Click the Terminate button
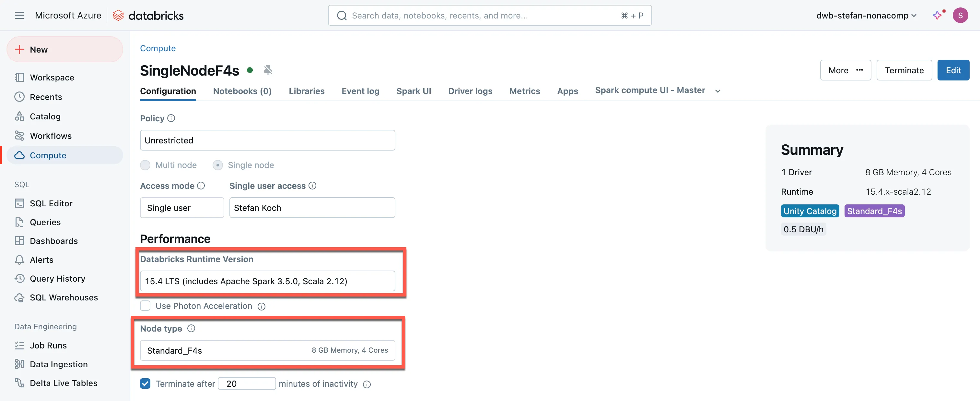The width and height of the screenshot is (980, 401). click(x=904, y=70)
